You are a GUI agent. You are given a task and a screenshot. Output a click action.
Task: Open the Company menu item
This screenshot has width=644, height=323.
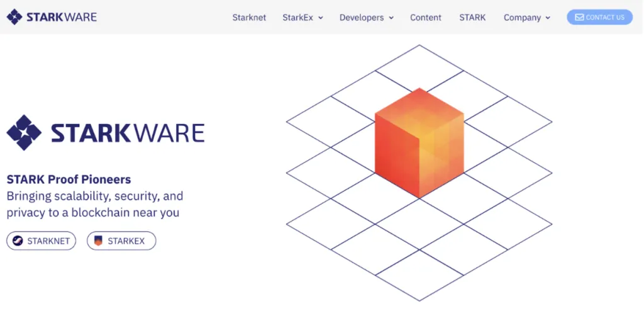point(522,18)
